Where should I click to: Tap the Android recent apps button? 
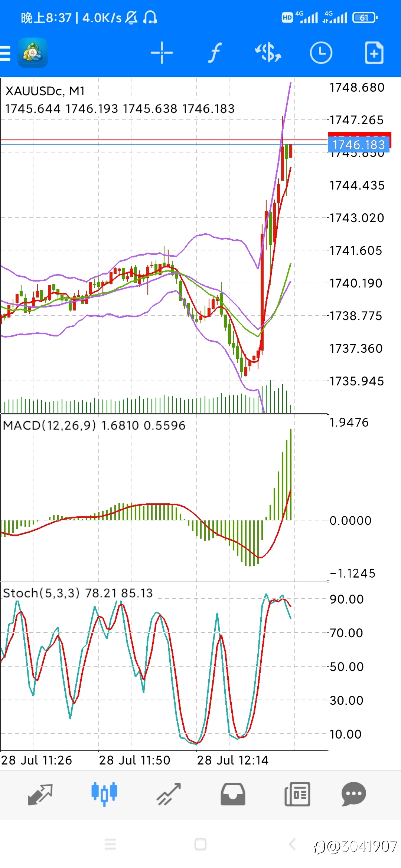pos(110,844)
